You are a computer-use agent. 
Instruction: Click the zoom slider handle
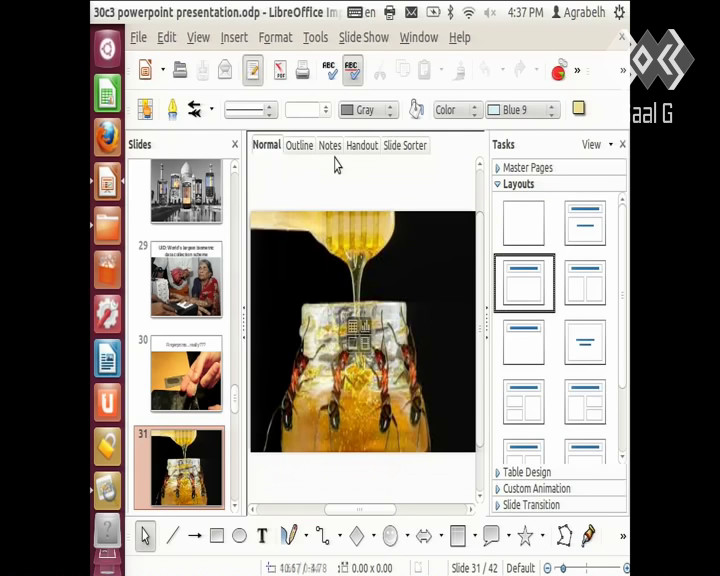563,569
